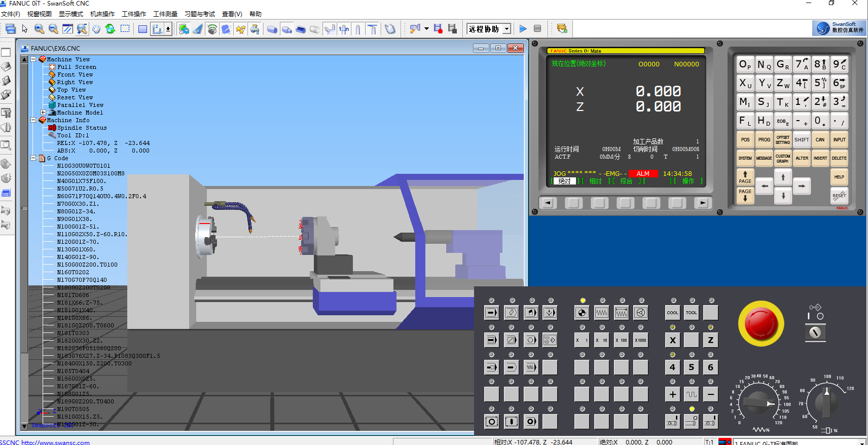Adjust the feed rate override dial
The width and height of the screenshot is (868, 445).
(x=758, y=403)
